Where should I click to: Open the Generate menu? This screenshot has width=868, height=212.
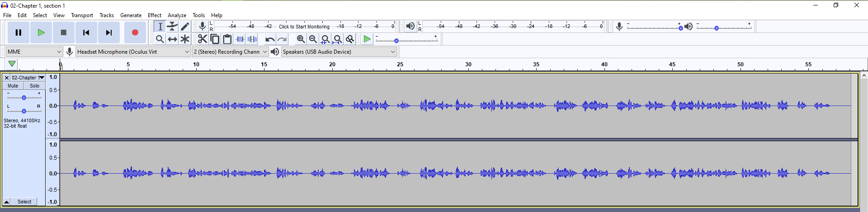coord(131,15)
